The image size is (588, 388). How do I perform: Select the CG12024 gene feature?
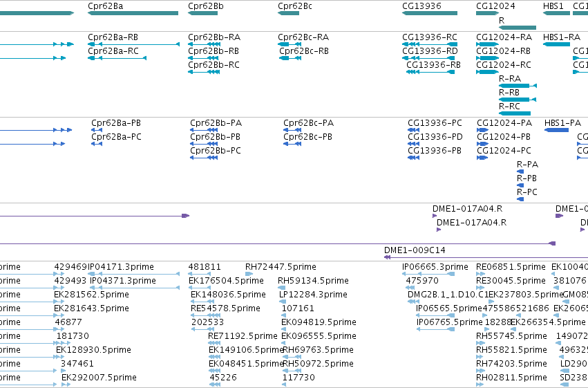click(487, 13)
